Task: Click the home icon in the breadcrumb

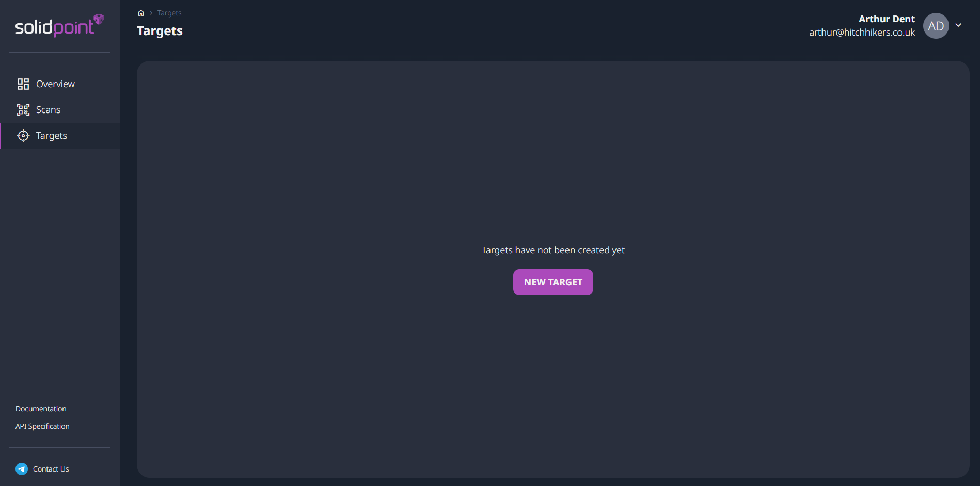Action: (141, 13)
